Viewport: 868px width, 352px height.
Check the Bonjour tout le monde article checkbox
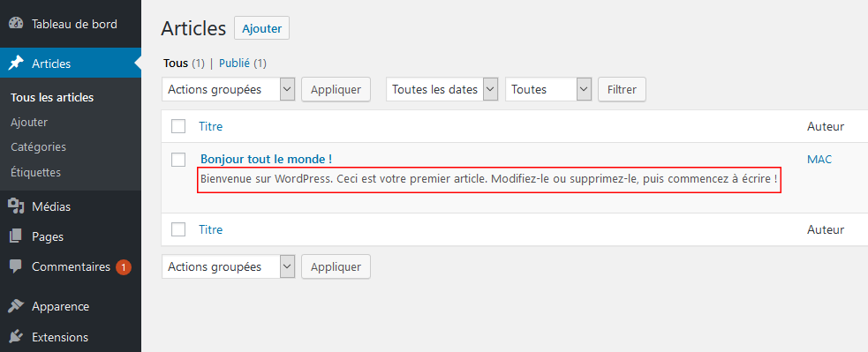click(178, 160)
